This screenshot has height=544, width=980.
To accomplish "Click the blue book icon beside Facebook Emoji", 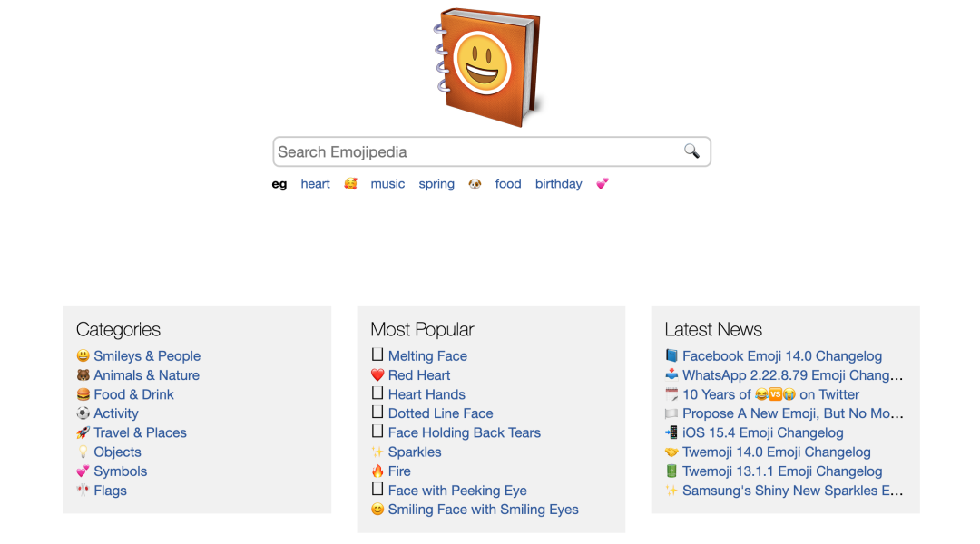I will (671, 356).
